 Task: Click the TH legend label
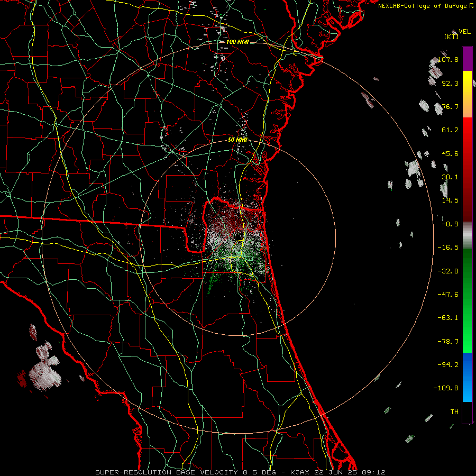454,412
